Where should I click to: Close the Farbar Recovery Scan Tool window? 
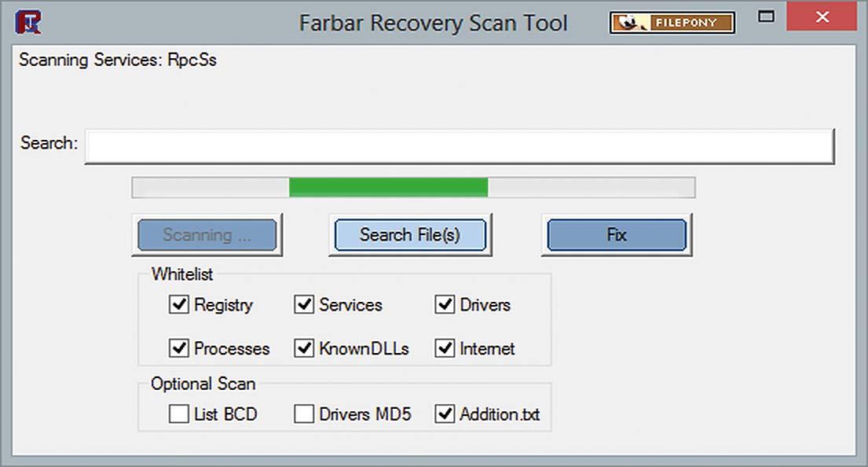point(822,17)
